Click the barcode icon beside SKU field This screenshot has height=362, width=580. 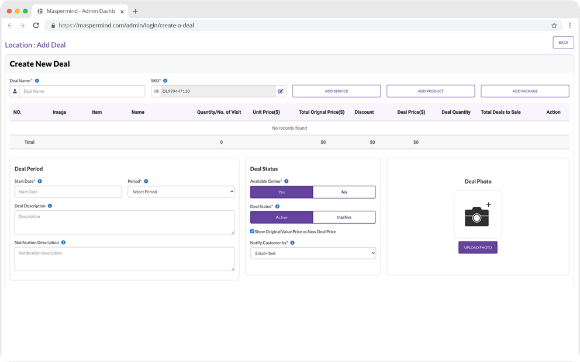(x=156, y=91)
